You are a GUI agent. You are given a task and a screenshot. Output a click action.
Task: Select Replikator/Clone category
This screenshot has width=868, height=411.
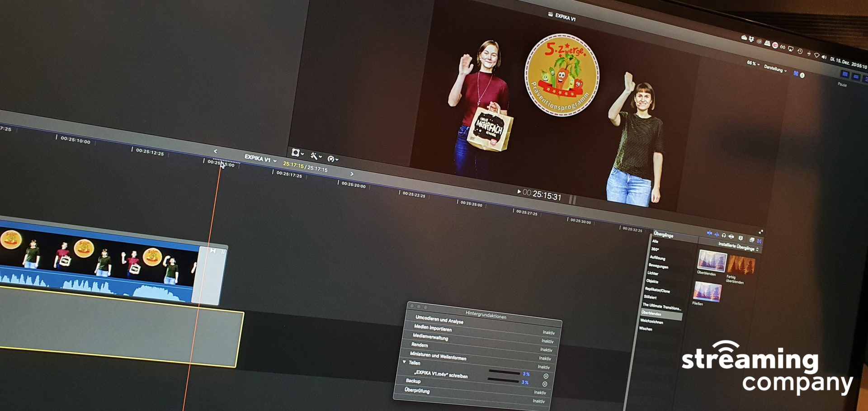[657, 290]
